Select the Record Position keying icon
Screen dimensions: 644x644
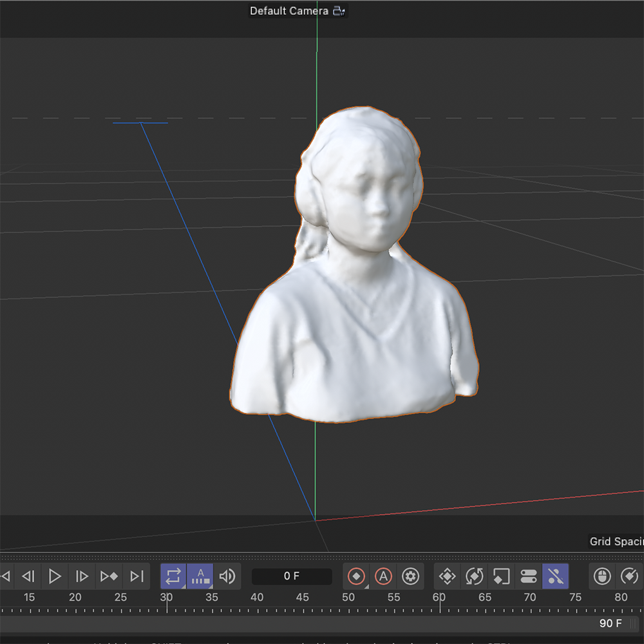tap(446, 576)
